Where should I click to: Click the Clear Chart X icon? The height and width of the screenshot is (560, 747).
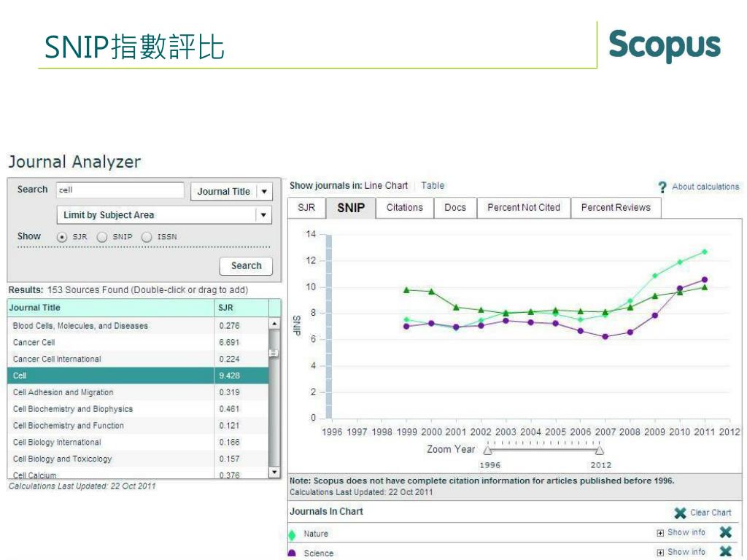pyautogui.click(x=681, y=513)
